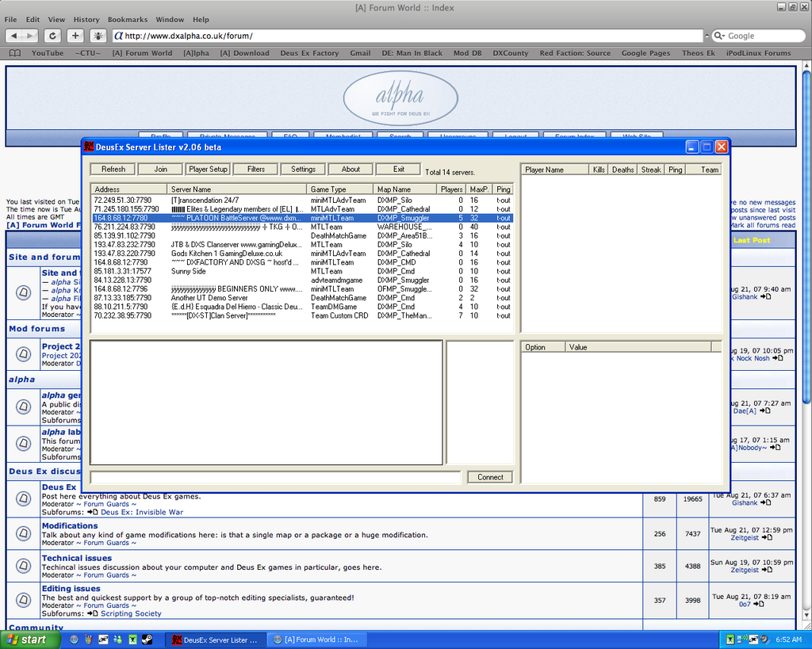View latest post icon next to Dae[A]

point(765,411)
